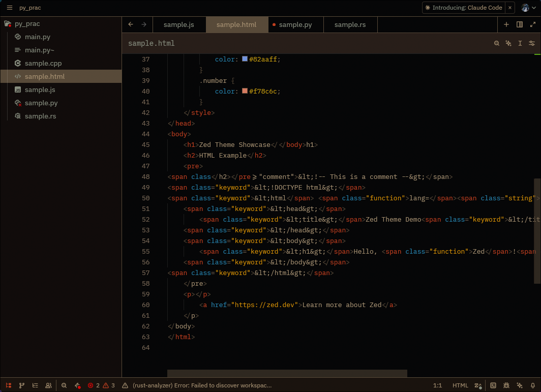This screenshot has height=392, width=541.
Task: Open the application hamburger menu
Action: click(x=9, y=8)
